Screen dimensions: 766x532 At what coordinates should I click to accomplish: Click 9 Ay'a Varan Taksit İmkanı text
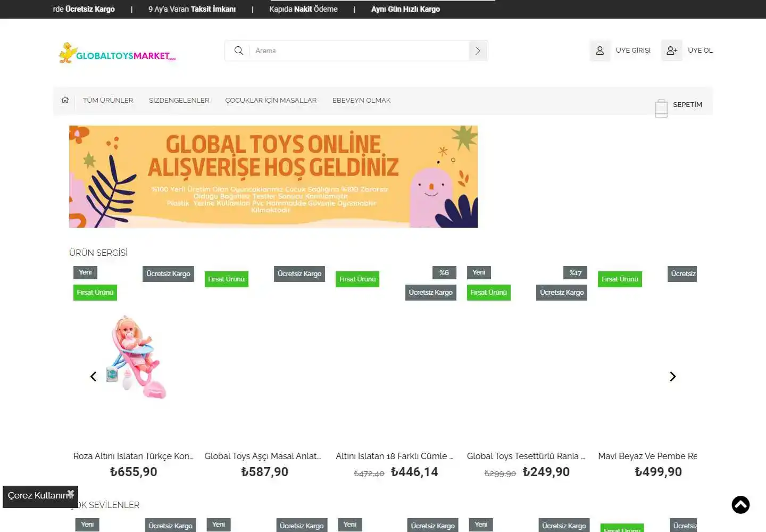coord(192,9)
